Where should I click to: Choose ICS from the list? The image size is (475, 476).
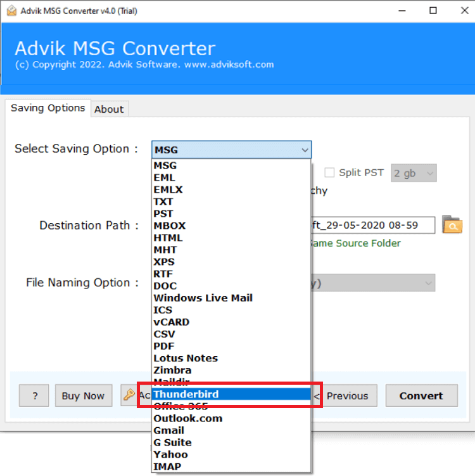[x=231, y=310]
